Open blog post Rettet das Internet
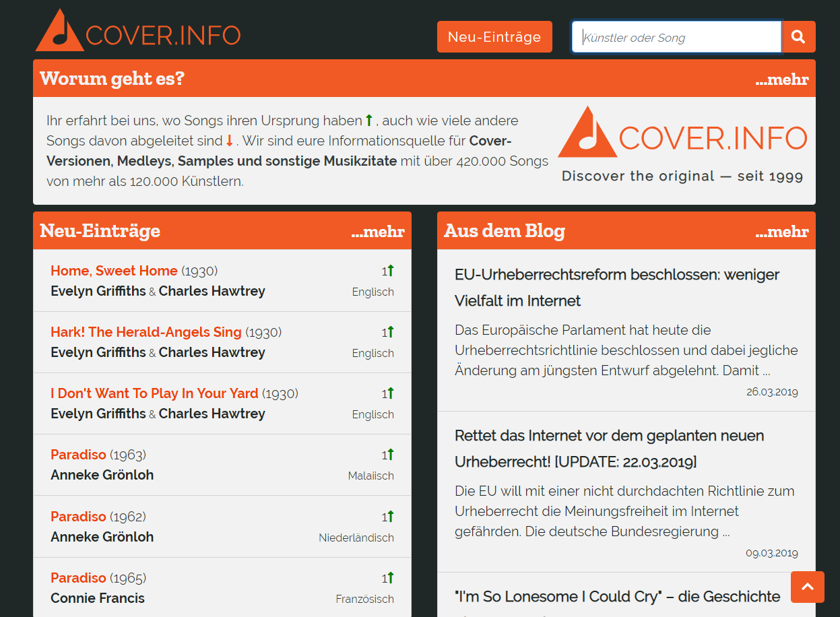840x617 pixels. 609,449
